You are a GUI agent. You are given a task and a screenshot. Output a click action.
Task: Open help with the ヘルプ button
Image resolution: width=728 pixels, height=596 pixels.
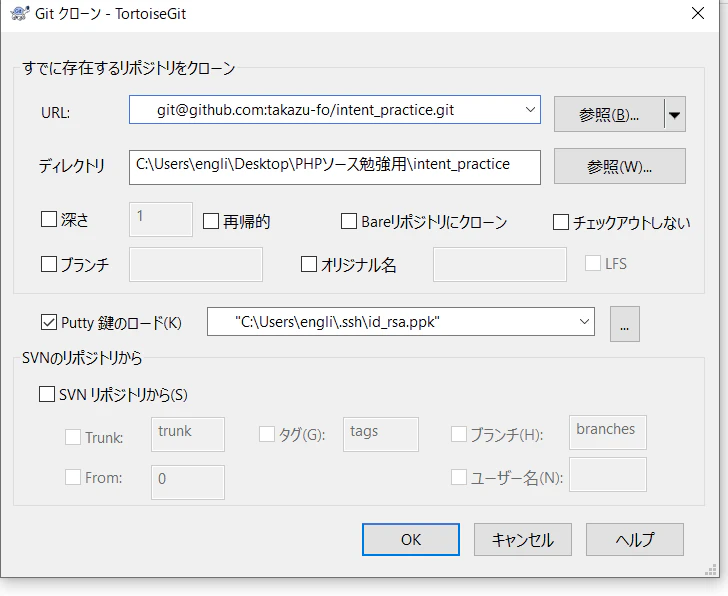click(635, 539)
